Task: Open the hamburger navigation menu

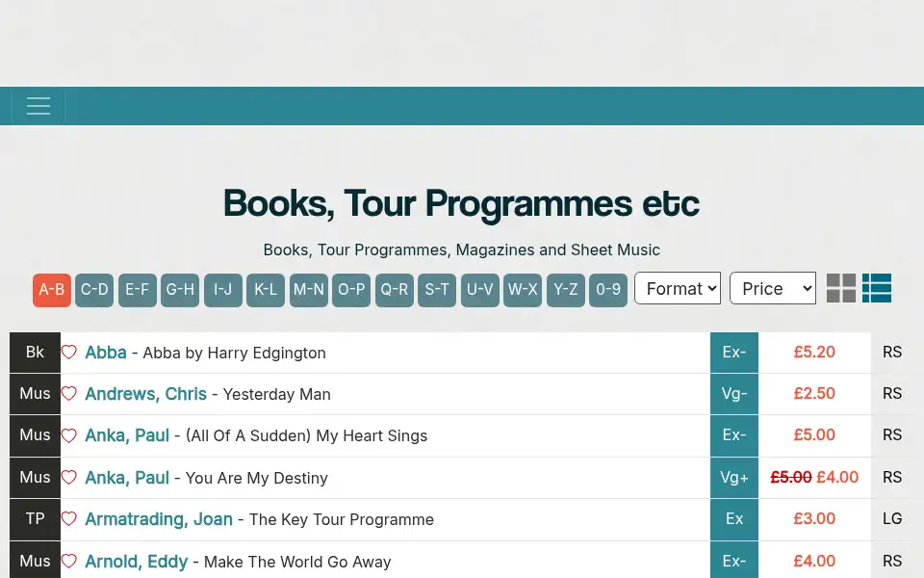Action: click(38, 106)
